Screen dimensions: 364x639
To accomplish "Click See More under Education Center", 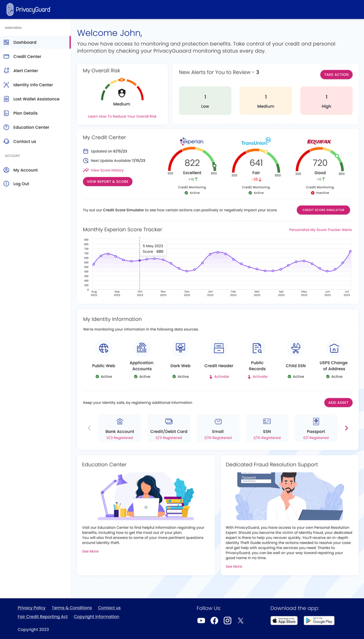I will 90,551.
